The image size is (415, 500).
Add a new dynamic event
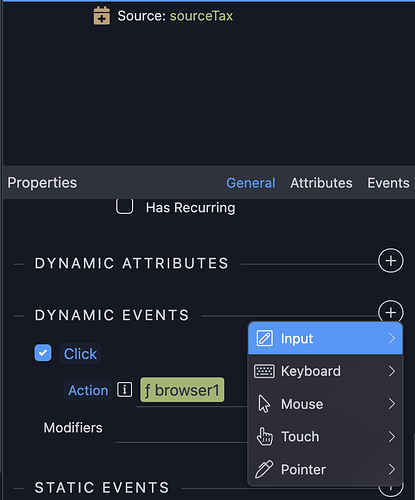tap(391, 312)
